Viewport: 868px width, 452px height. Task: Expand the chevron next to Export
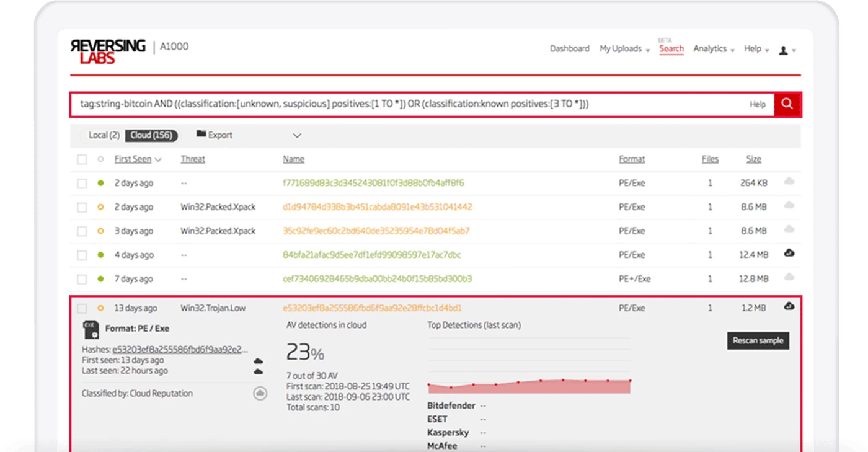pyautogui.click(x=297, y=135)
